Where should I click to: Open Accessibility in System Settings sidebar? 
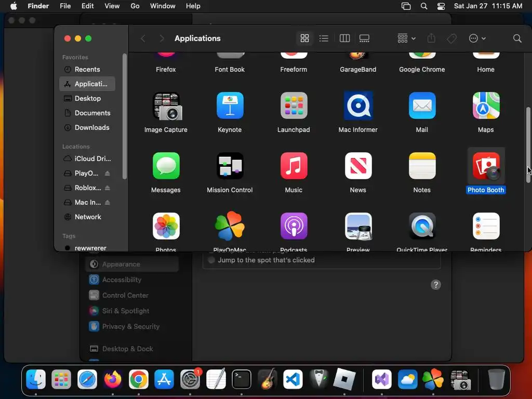click(132, 280)
